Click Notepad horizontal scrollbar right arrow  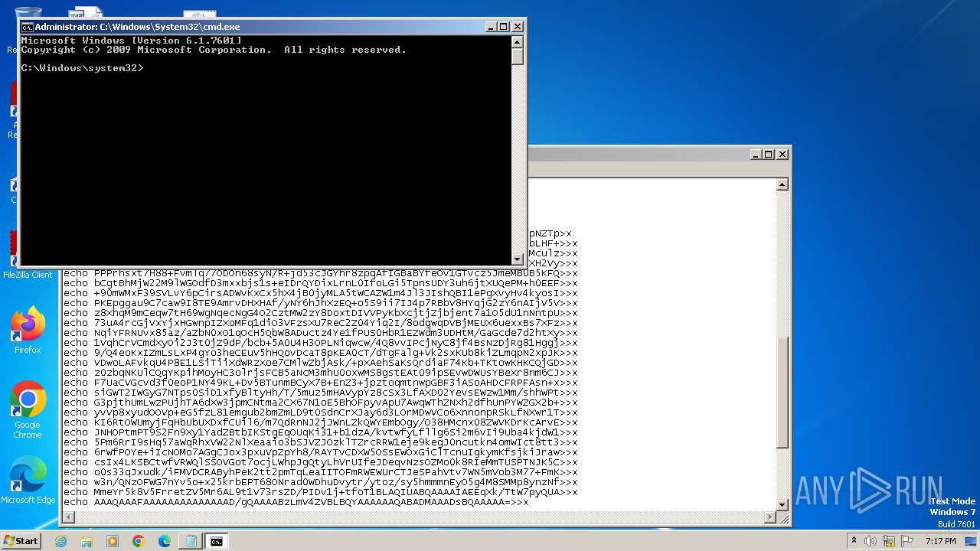pos(769,518)
